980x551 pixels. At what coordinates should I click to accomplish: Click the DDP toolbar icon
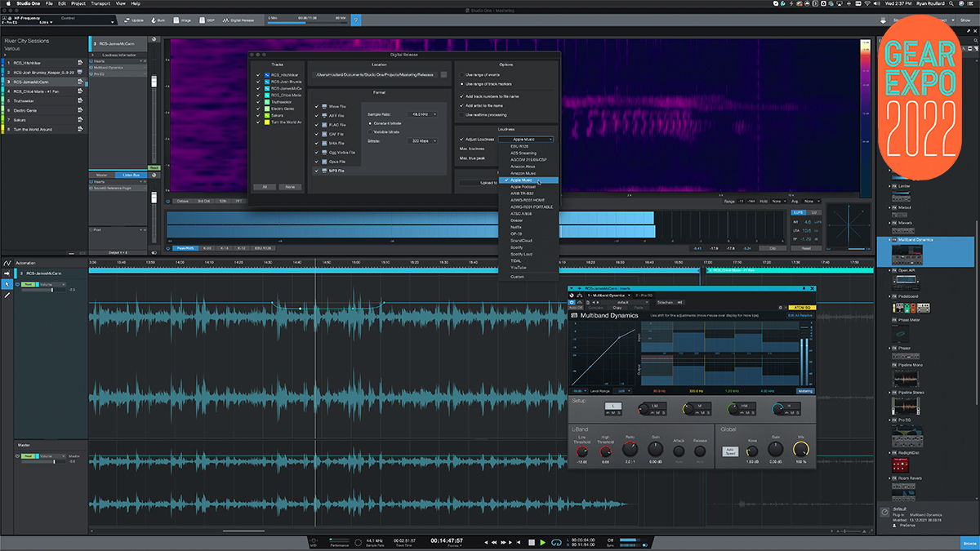click(x=201, y=20)
